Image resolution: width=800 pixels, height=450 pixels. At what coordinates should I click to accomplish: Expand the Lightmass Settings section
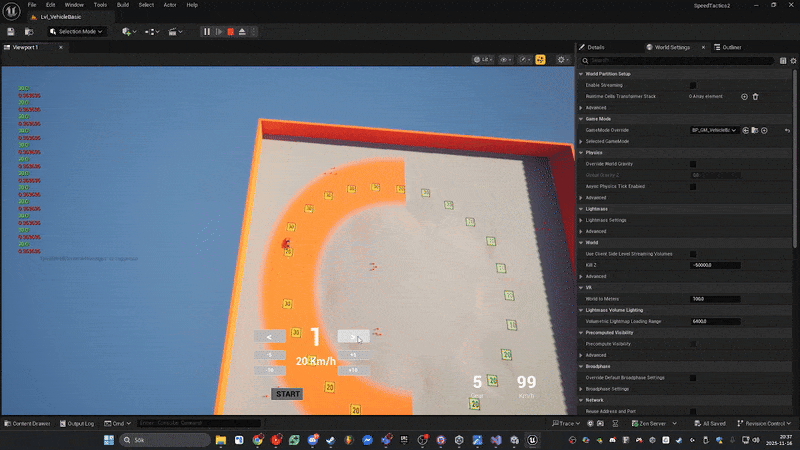(x=582, y=220)
